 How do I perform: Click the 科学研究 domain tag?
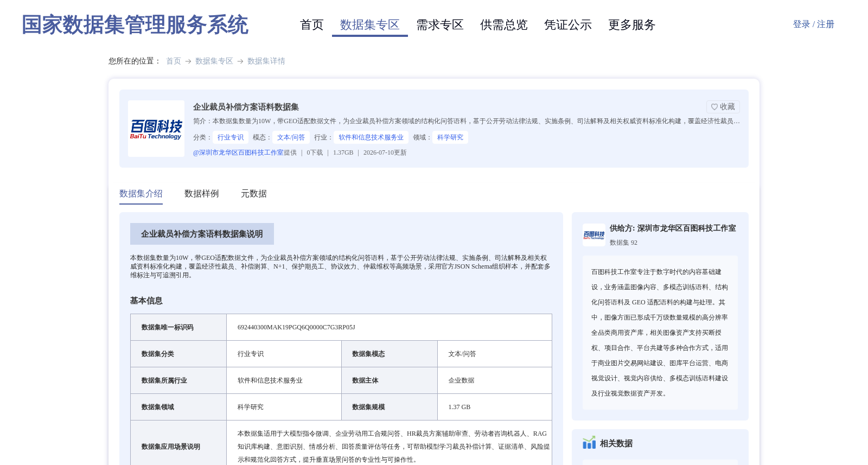(450, 137)
